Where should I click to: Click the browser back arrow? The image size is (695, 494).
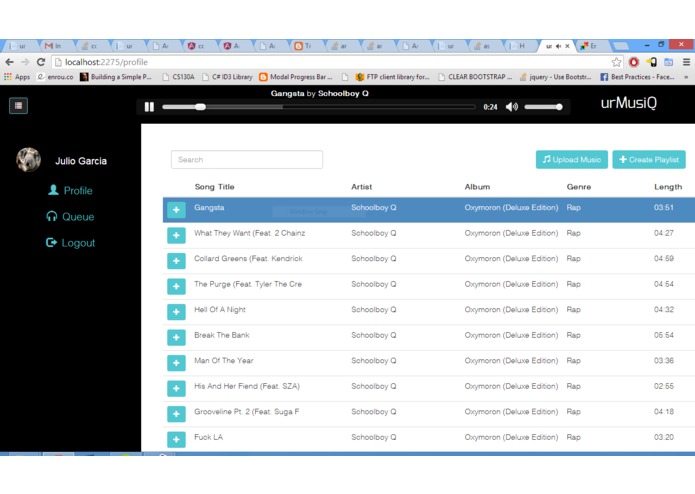point(9,62)
